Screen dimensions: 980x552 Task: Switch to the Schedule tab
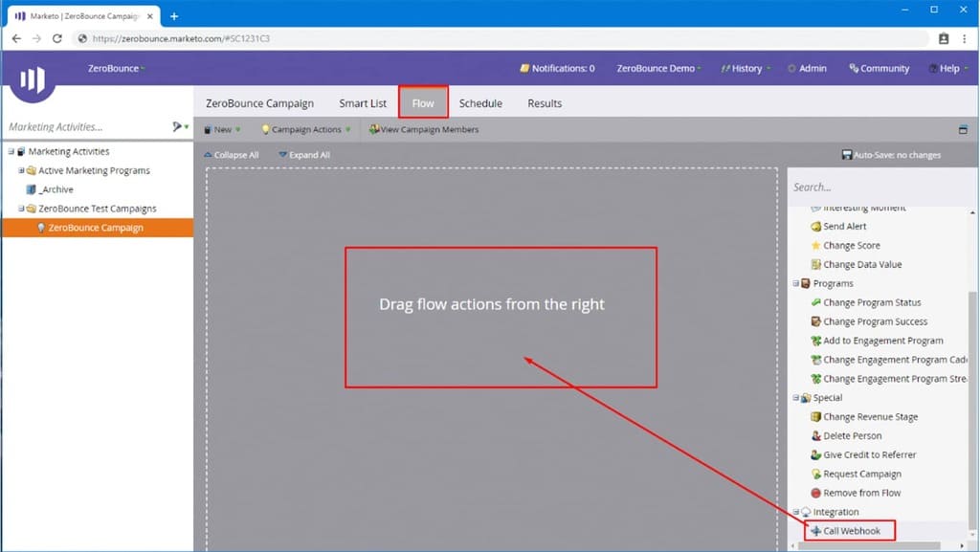[x=480, y=103]
